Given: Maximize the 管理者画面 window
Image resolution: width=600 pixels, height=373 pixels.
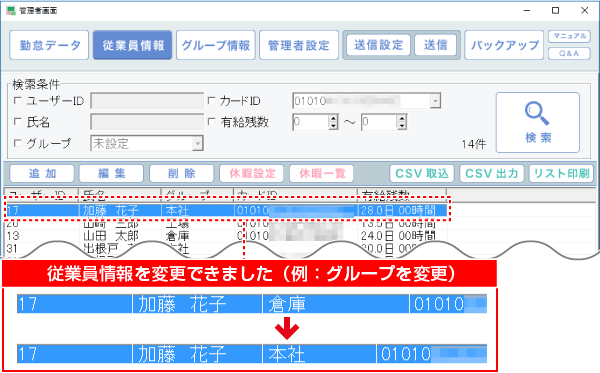Looking at the screenshot, I should (x=556, y=11).
